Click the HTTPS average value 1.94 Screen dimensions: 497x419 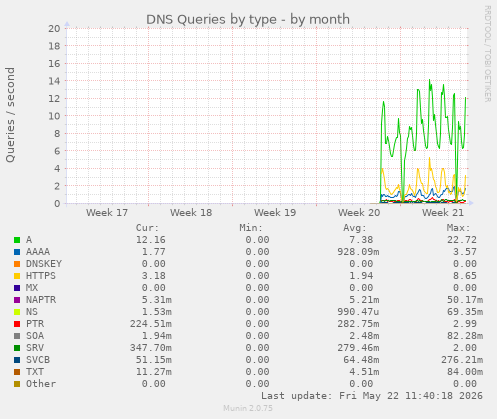(361, 276)
